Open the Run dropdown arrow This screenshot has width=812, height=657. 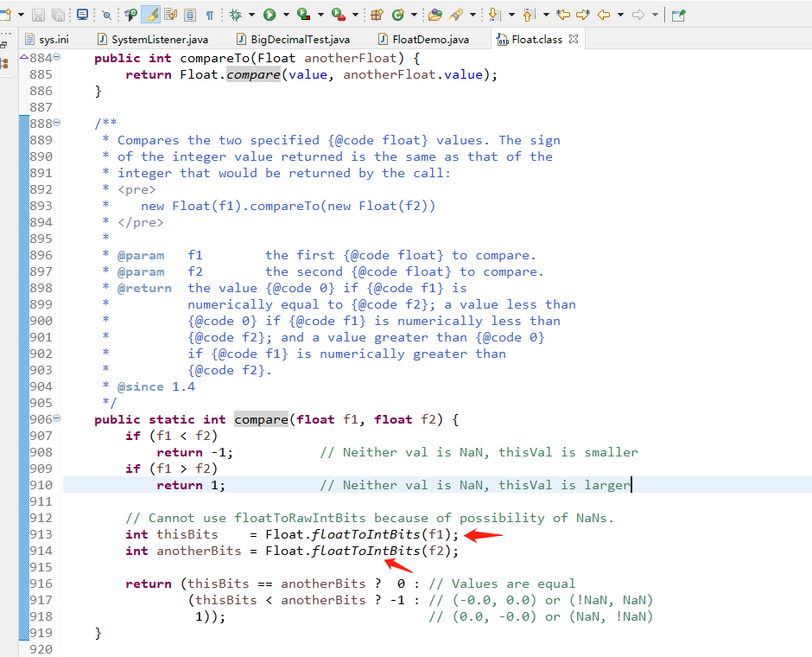286,15
